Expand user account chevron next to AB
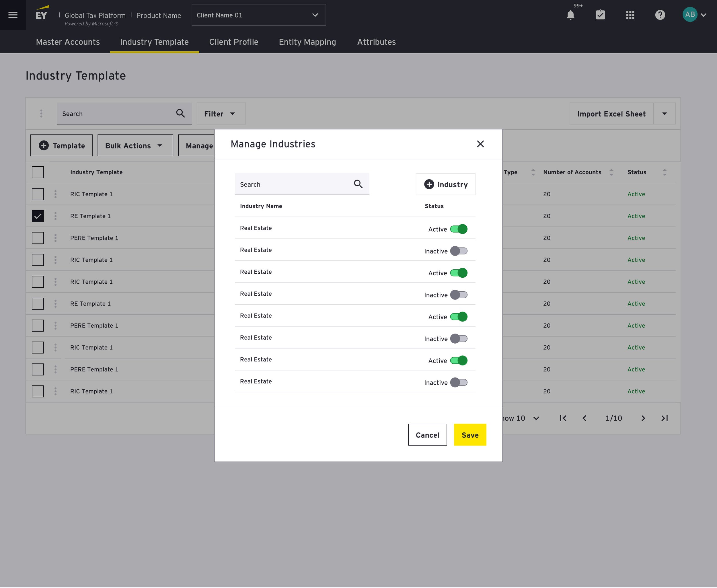The height and width of the screenshot is (588, 717). point(704,15)
